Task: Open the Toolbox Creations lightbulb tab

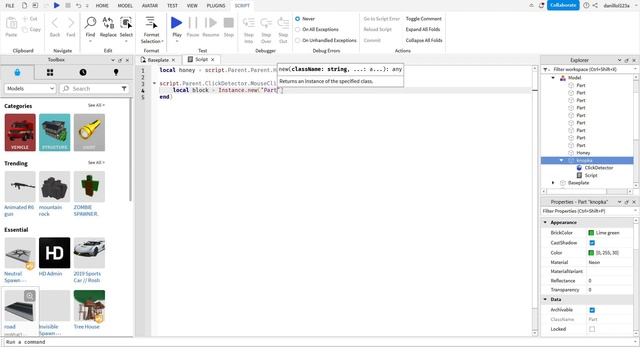Action: coord(116,72)
